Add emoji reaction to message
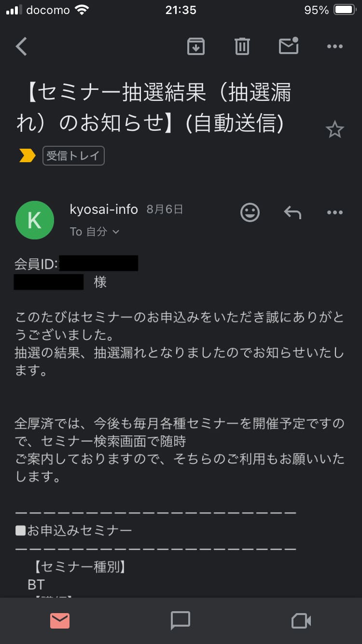 point(250,212)
